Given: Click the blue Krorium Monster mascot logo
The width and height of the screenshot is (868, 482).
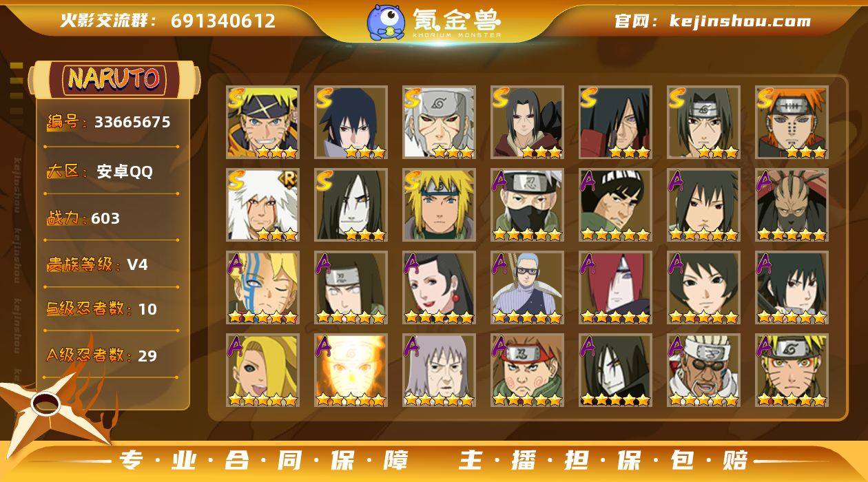Looking at the screenshot, I should (385, 21).
